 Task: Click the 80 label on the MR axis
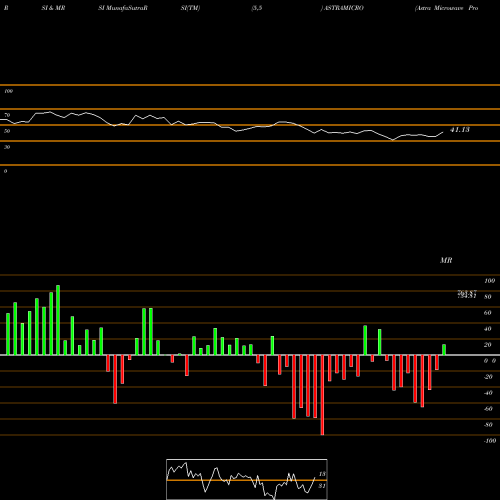pyautogui.click(x=488, y=297)
